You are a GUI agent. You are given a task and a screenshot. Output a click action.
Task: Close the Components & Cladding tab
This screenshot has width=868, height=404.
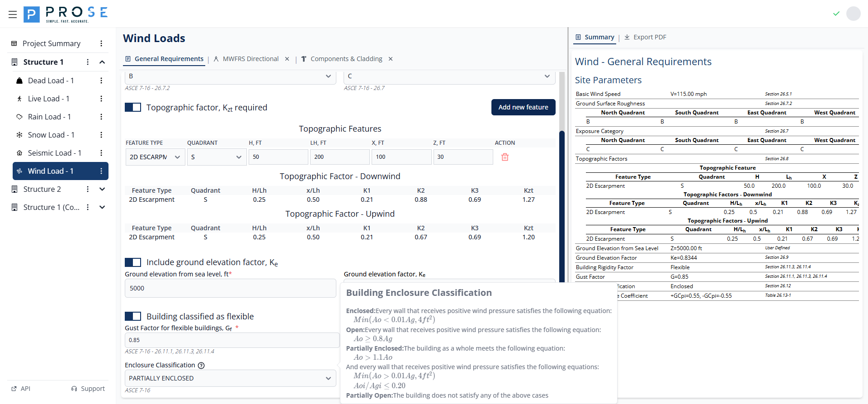(x=391, y=59)
